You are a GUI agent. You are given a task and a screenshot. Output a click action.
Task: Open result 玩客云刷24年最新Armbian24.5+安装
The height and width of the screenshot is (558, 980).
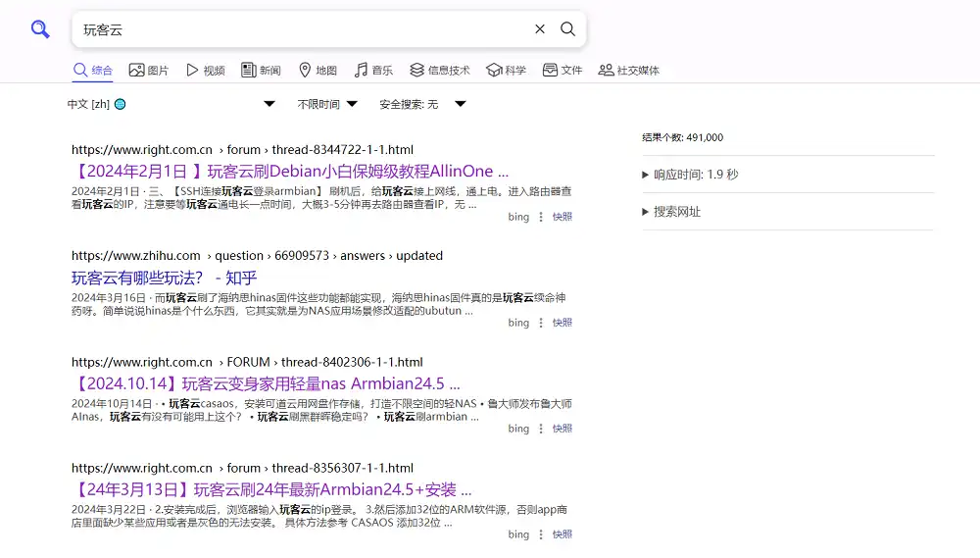271,489
